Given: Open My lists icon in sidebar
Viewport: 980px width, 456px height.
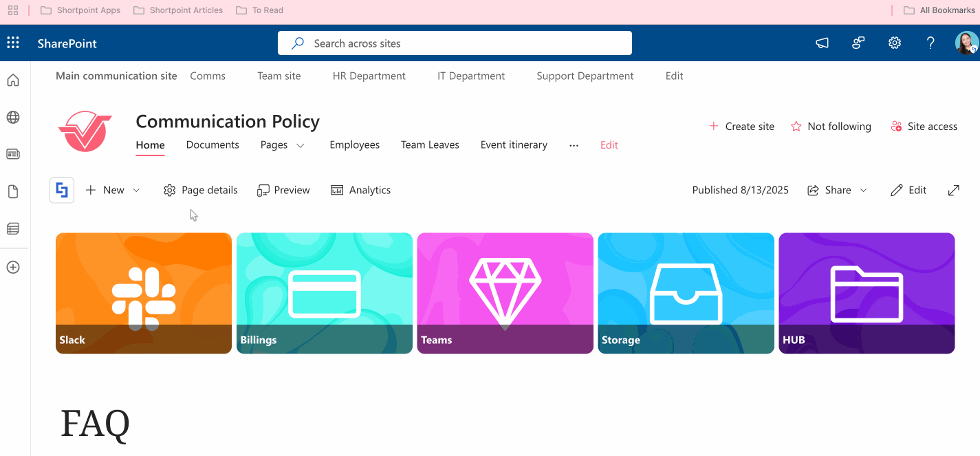Looking at the screenshot, I should click(x=13, y=228).
